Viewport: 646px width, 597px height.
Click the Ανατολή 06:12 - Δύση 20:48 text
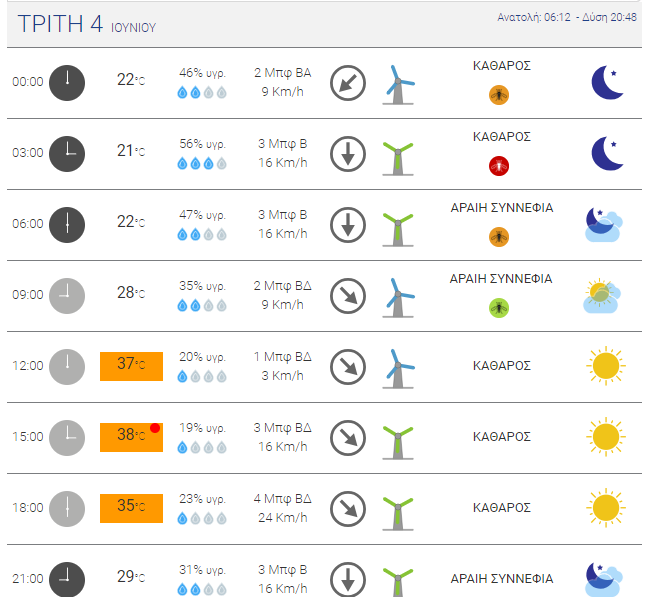567,17
